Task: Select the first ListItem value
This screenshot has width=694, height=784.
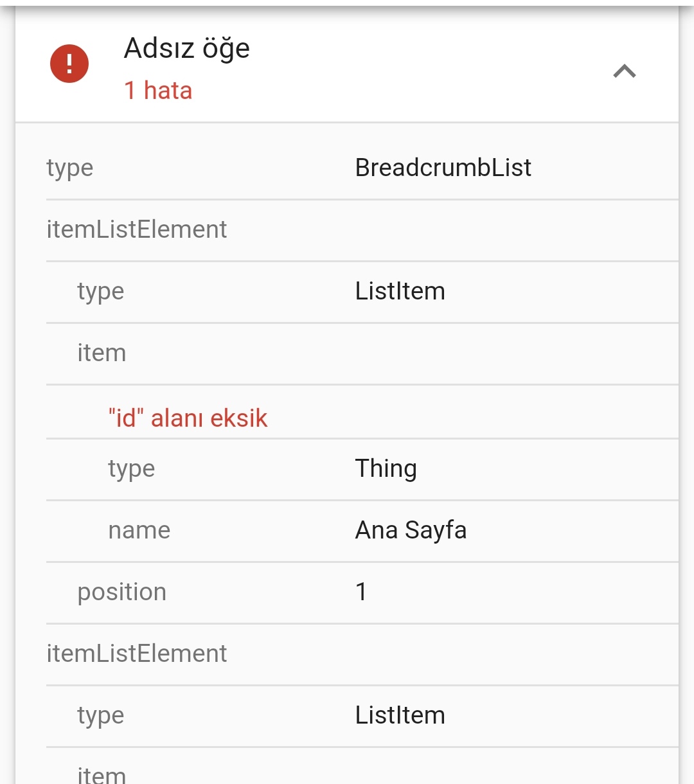Action: 400,291
